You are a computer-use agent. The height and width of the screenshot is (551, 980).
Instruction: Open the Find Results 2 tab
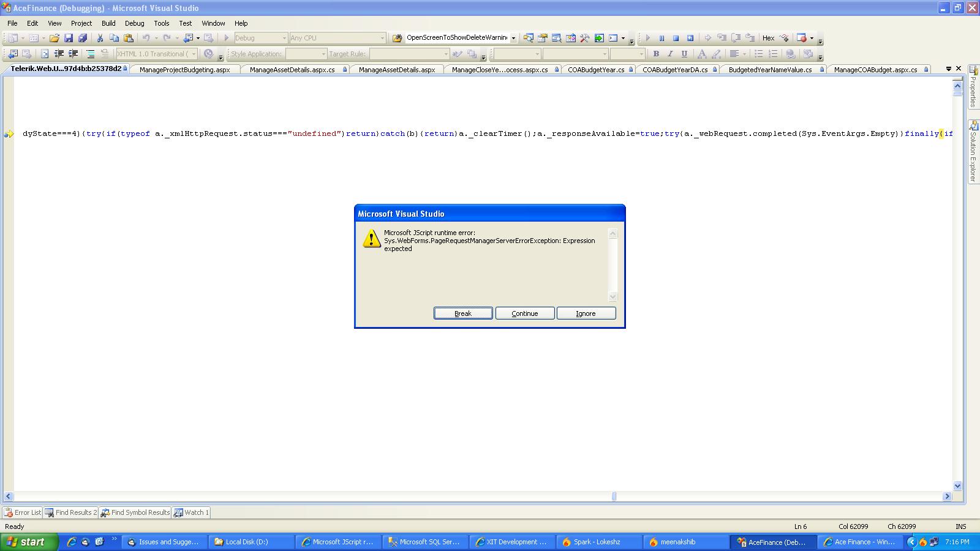[71, 512]
